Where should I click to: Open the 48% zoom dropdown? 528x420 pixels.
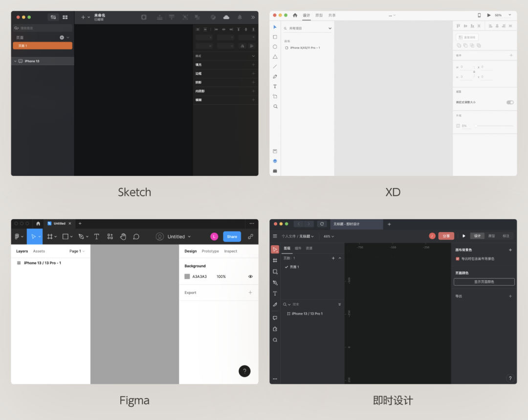point(329,236)
